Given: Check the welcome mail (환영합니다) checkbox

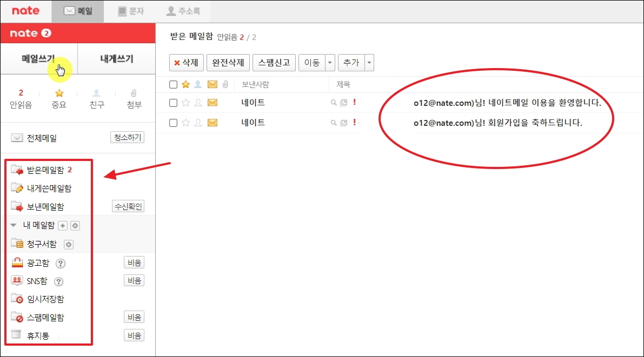Looking at the screenshot, I should 174,103.
